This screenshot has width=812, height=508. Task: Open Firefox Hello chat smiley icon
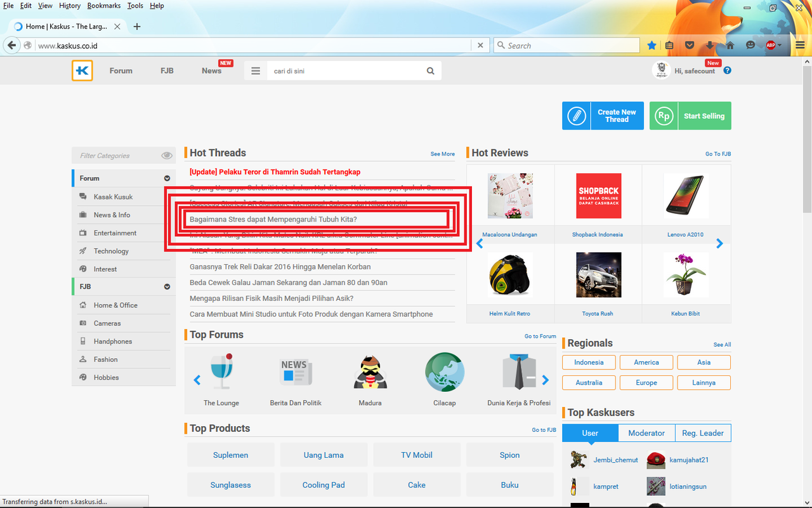[750, 45]
